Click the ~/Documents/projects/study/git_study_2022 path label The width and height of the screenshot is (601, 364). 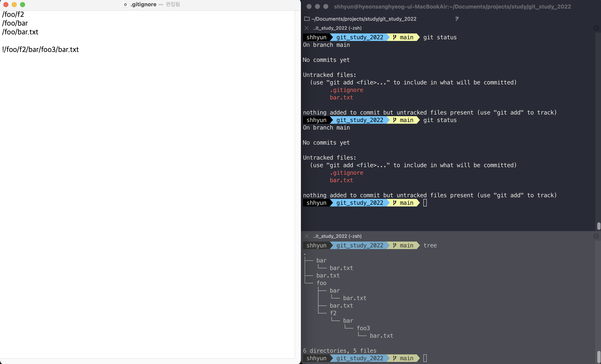coord(364,19)
